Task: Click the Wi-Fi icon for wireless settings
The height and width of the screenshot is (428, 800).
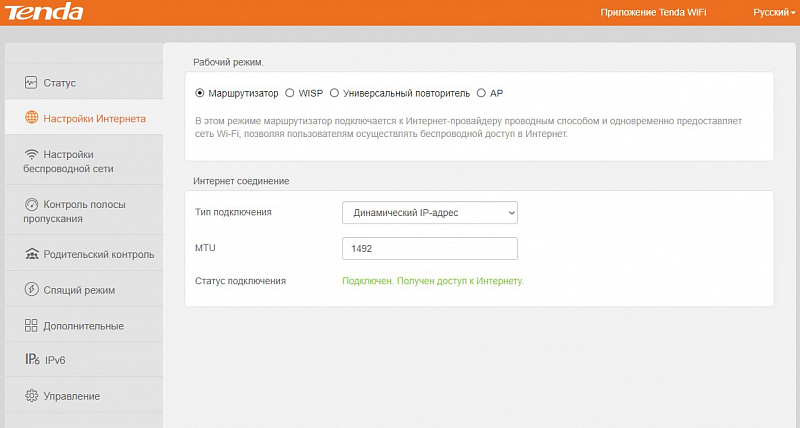Action: (31, 154)
